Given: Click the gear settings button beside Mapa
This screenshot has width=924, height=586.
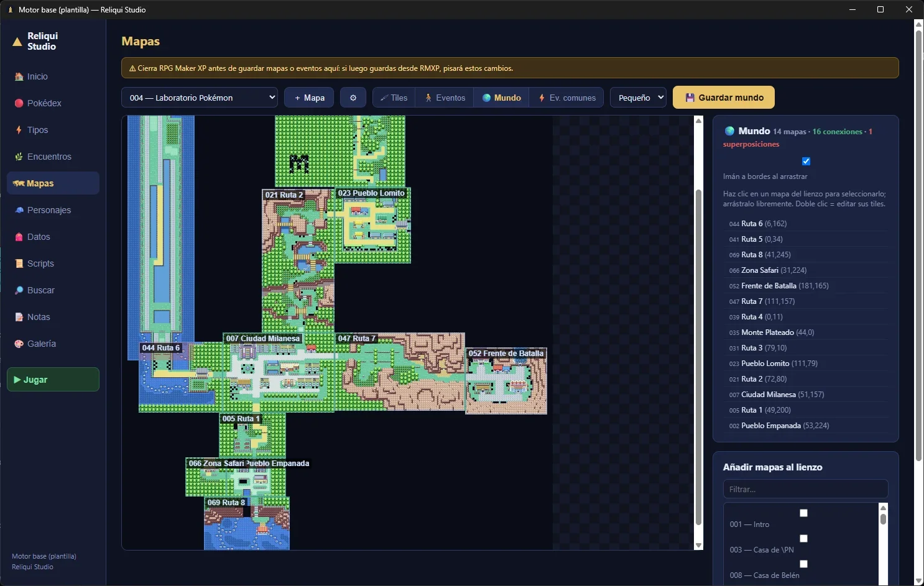Looking at the screenshot, I should [x=353, y=98].
